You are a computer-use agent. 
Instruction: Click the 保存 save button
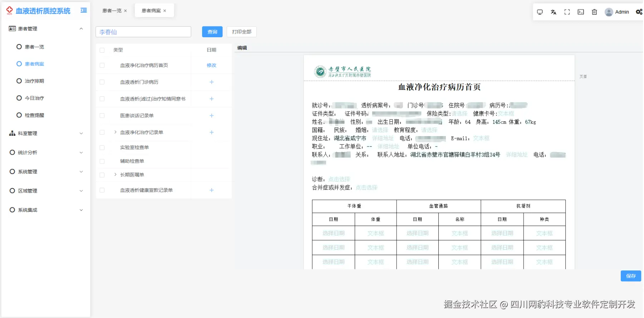(x=631, y=276)
